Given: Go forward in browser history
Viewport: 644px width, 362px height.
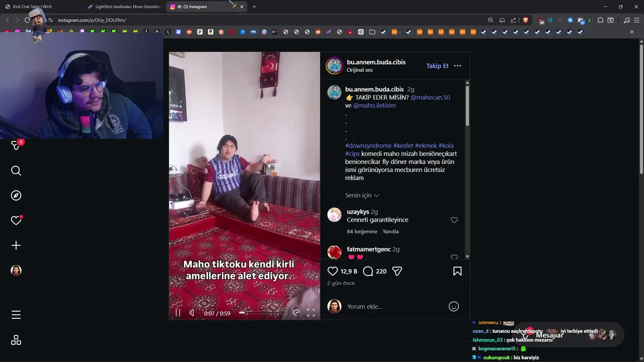Looking at the screenshot, I should click(x=17, y=20).
